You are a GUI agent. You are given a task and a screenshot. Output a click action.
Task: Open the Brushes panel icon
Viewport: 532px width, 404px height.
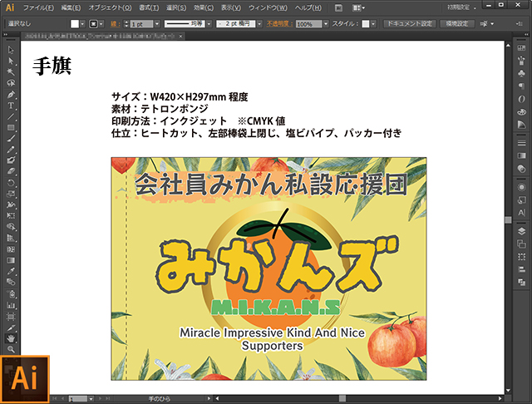pos(521,61)
